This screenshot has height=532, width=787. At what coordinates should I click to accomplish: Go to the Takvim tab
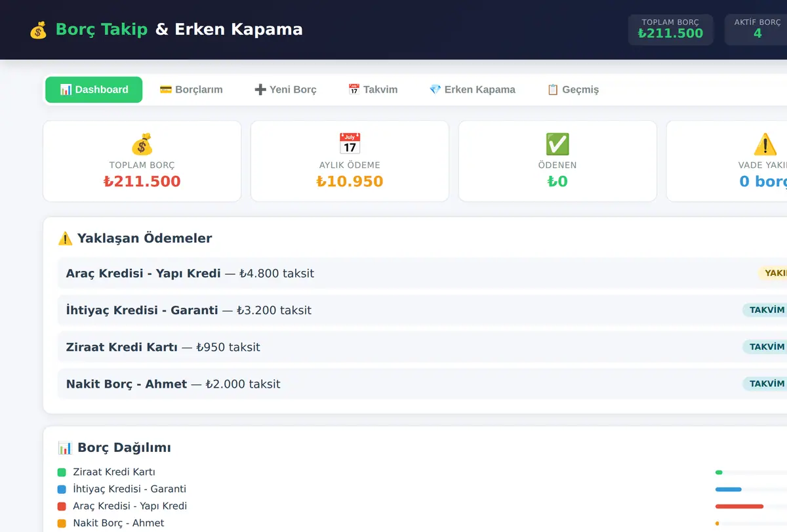(373, 90)
